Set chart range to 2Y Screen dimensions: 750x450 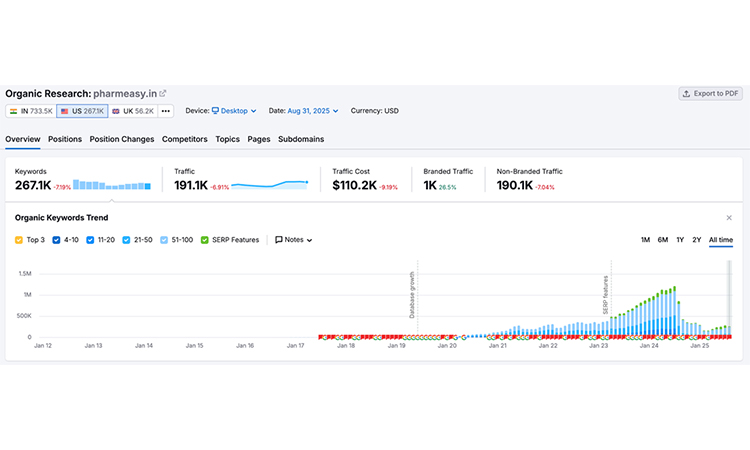coord(696,240)
